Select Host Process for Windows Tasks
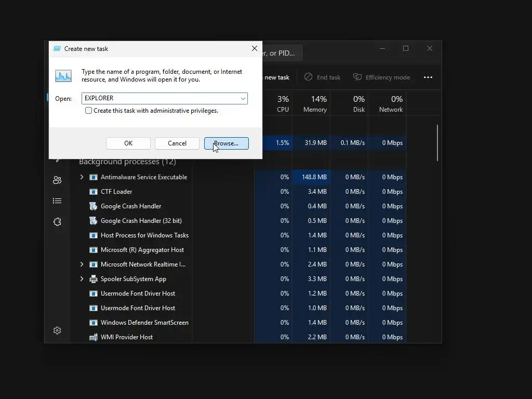The width and height of the screenshot is (532, 399). click(x=144, y=235)
